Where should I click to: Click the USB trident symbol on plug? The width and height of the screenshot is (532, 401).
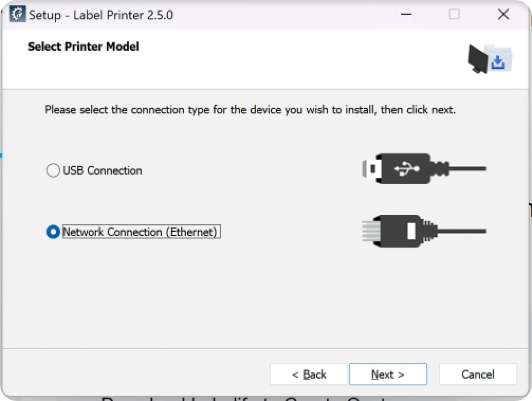(x=406, y=168)
